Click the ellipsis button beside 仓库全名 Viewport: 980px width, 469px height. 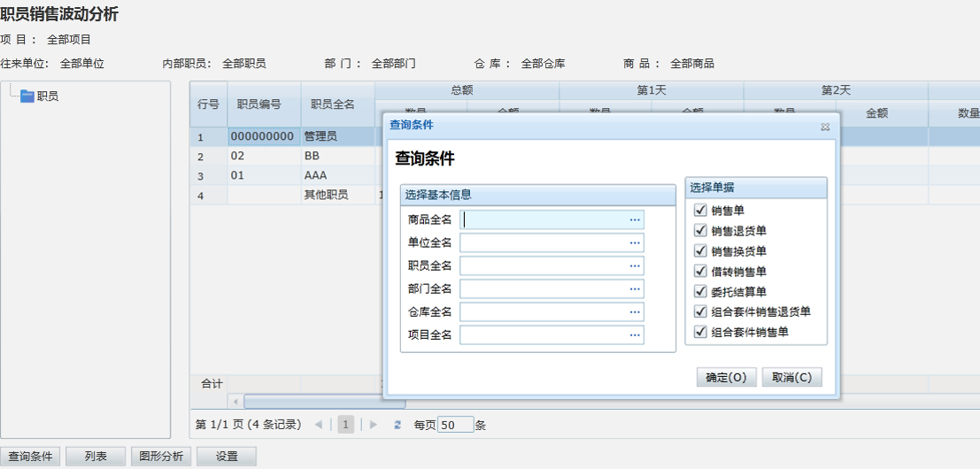pyautogui.click(x=634, y=311)
